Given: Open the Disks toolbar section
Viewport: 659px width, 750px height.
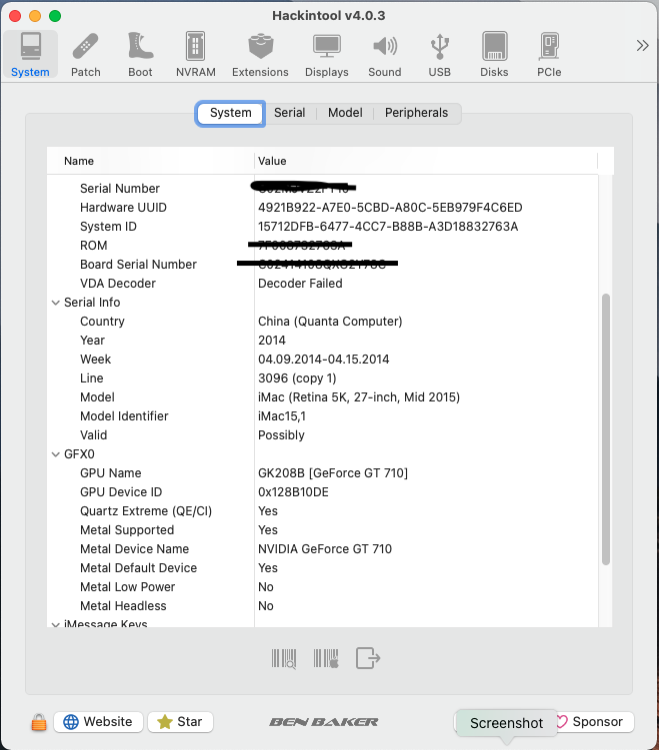Looking at the screenshot, I should point(494,55).
